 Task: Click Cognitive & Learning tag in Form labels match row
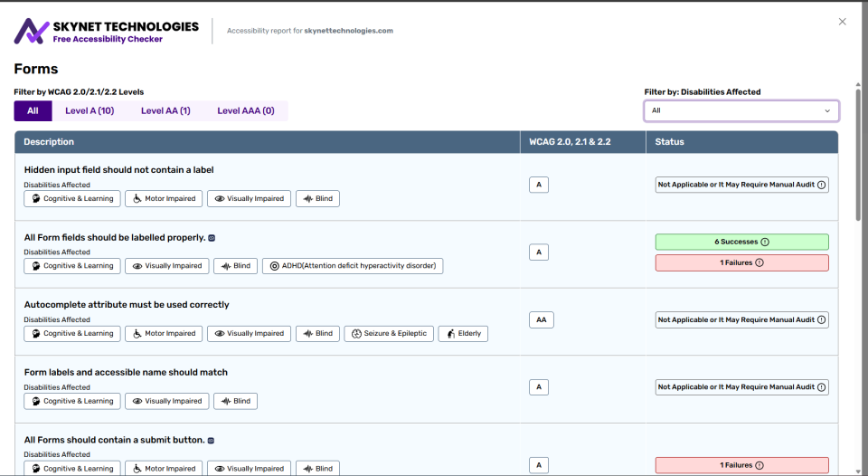tap(72, 401)
